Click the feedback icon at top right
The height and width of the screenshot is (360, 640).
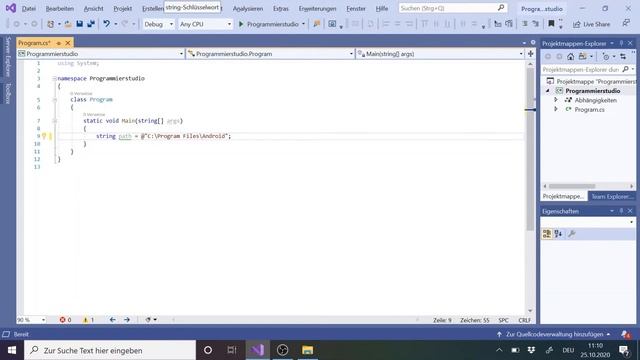[x=626, y=24]
